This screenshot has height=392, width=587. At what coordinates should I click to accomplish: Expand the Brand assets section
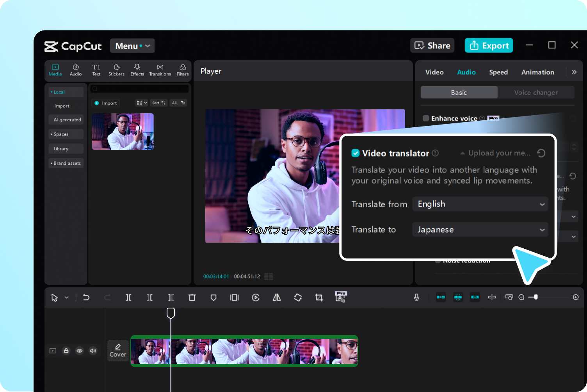tap(66, 163)
